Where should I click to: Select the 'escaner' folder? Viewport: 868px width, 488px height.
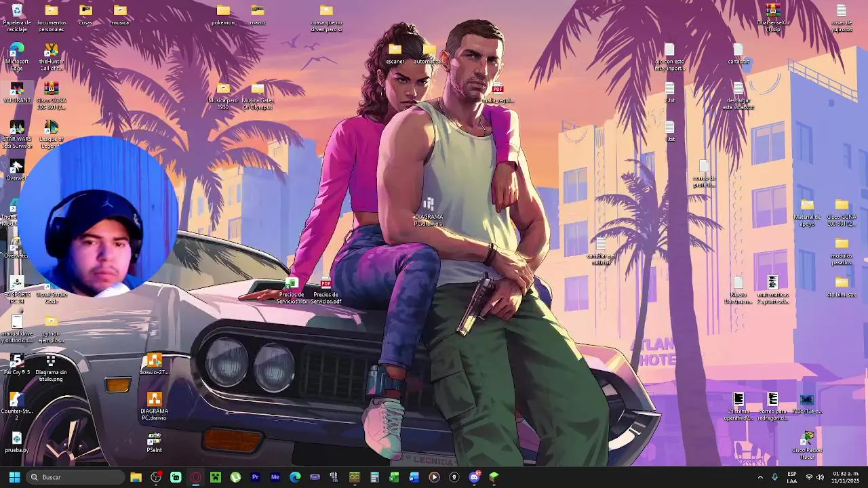pos(395,54)
